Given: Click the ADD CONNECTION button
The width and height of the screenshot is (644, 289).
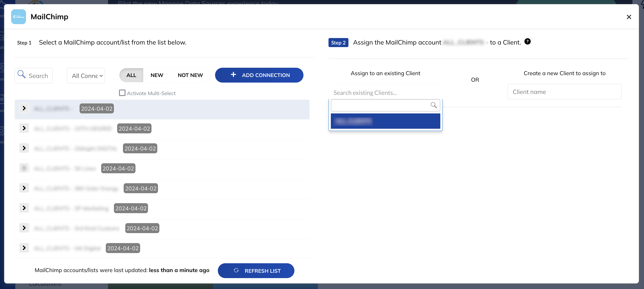Looking at the screenshot, I should point(259,75).
